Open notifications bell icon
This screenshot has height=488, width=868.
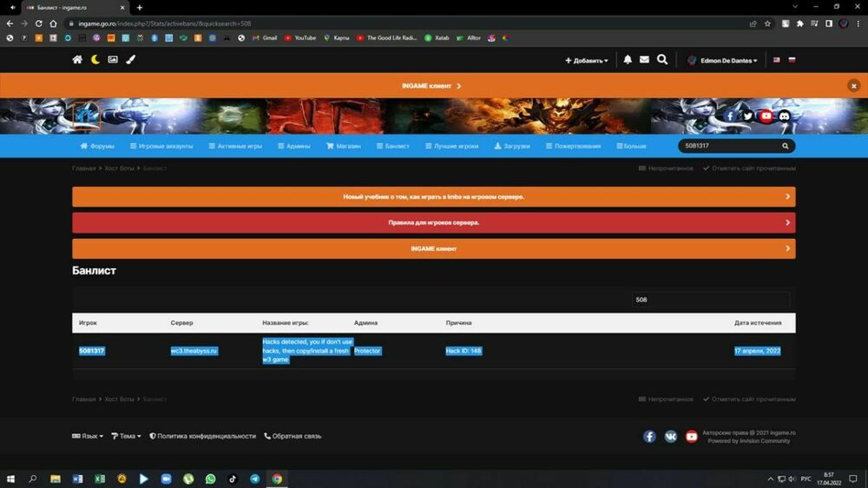[x=628, y=60]
